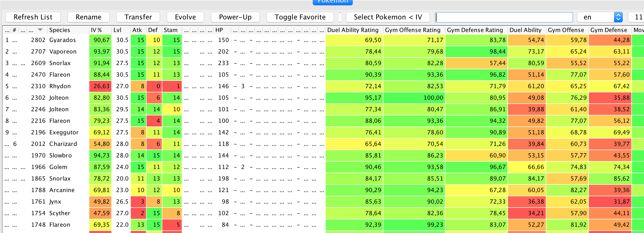Click Snorlax's HP value 233

[223, 63]
